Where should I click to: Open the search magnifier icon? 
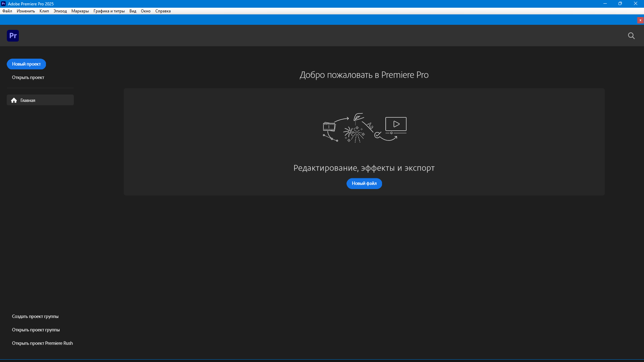click(x=631, y=36)
